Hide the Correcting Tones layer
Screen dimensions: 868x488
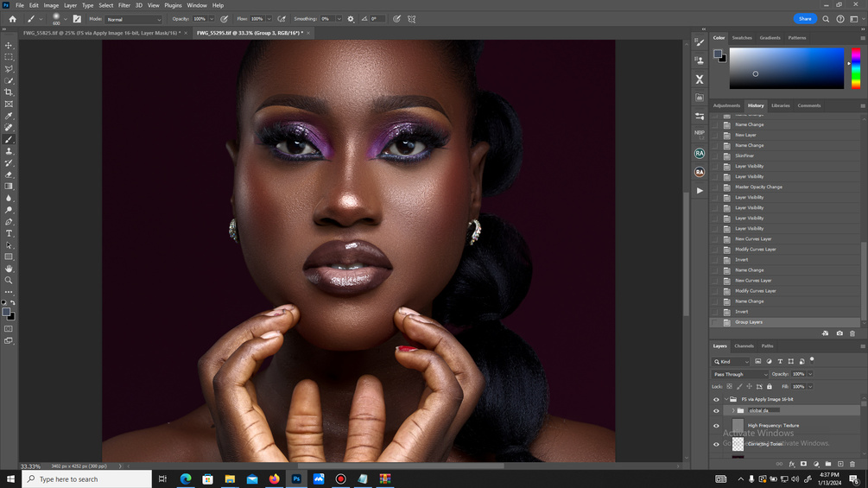pos(716,444)
